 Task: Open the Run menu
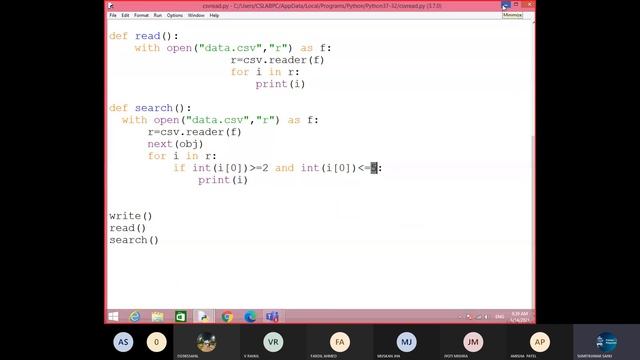[158, 15]
